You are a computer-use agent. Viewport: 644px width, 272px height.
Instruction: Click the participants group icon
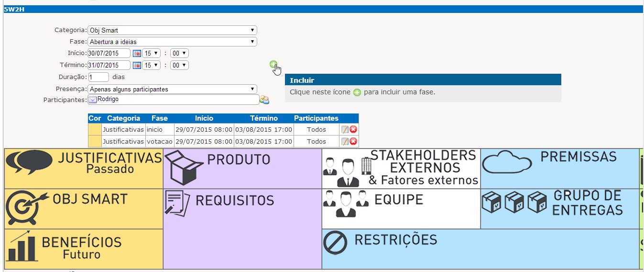coord(264,100)
